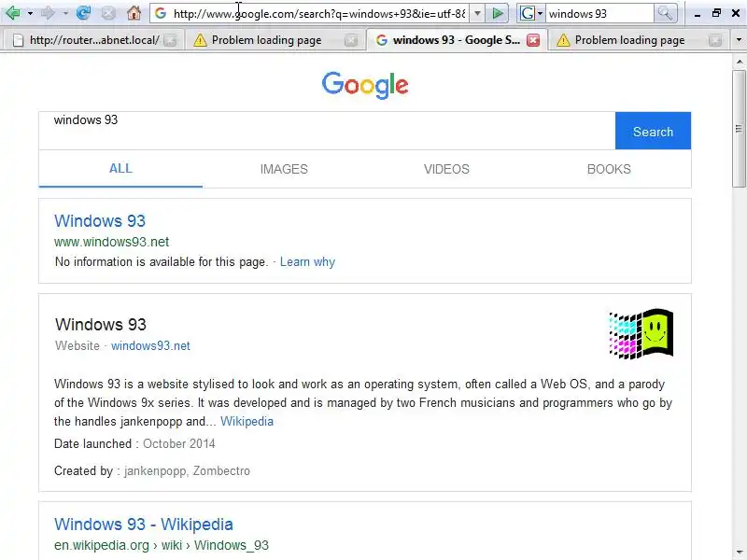The width and height of the screenshot is (747, 560).
Task: Select the BOOKS results tab
Action: click(x=609, y=169)
